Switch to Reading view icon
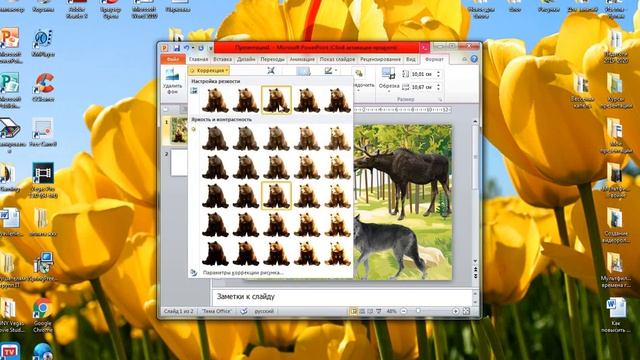Screen dimensions: 640x360 click(x=370, y=311)
